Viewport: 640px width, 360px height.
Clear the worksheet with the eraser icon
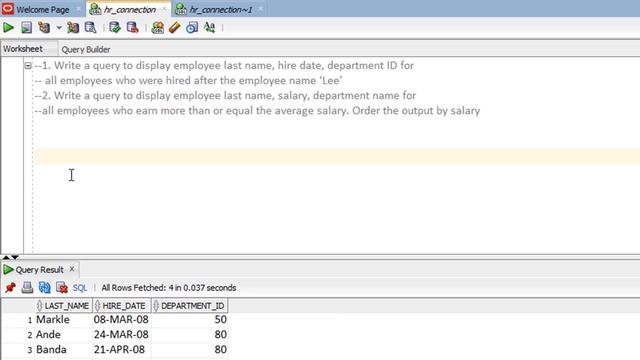[175, 28]
